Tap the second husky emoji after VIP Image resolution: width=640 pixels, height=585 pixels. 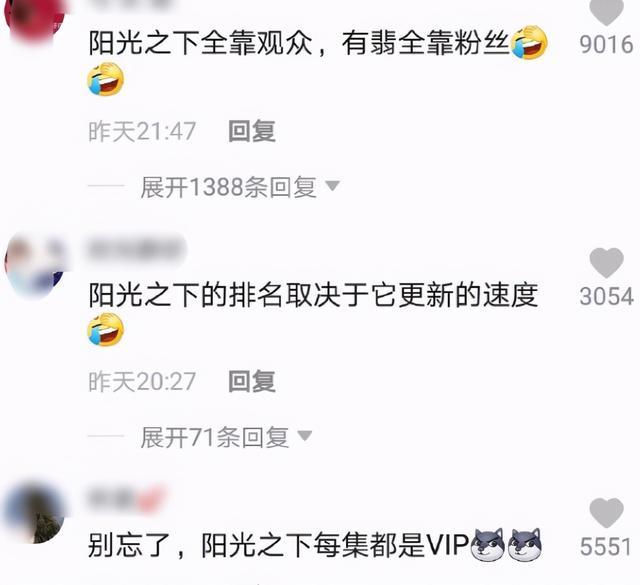[x=525, y=545]
